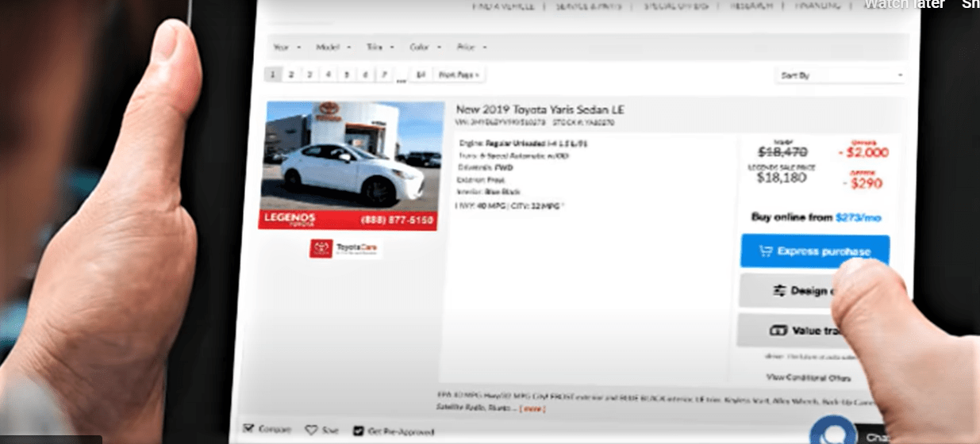Viewport: 980px width, 444px height.
Task: Click the $18,180 Legends sale price
Action: tap(782, 177)
